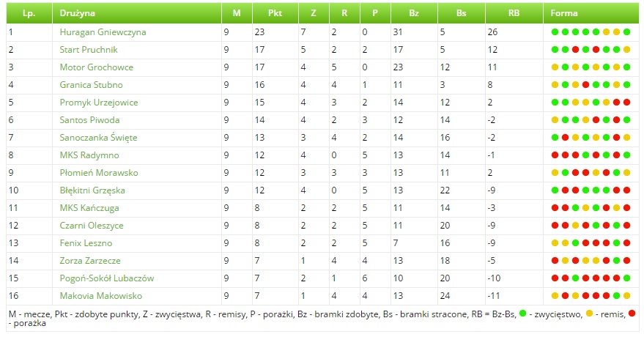The image size is (644, 337).
Task: Click the red form dot in Granica Stubno row
Action: point(586,85)
